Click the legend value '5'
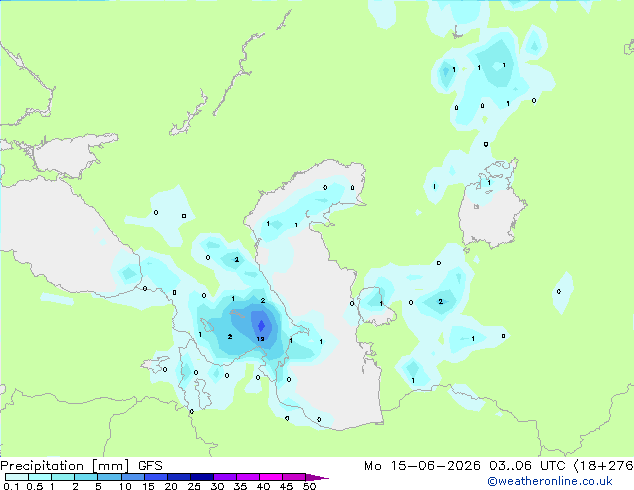The height and width of the screenshot is (490, 634). (x=98, y=486)
